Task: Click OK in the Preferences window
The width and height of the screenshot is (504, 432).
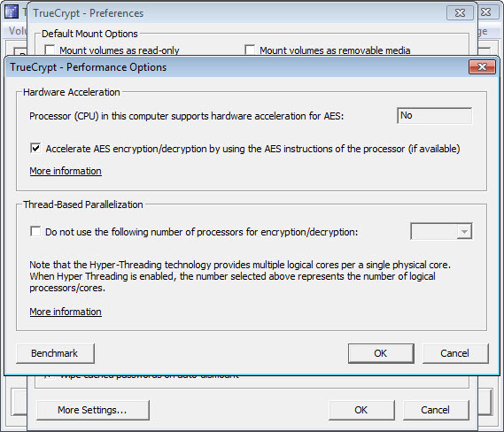Action: coord(361,410)
